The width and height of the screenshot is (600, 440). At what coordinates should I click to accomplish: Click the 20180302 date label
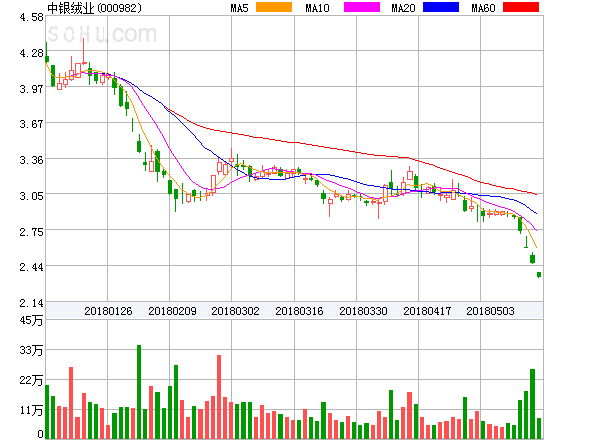click(235, 311)
